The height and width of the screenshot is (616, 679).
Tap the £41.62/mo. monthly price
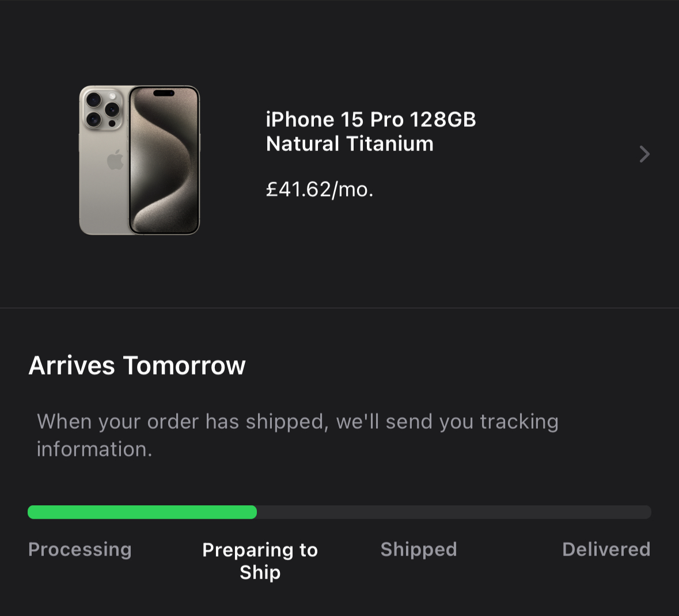320,189
